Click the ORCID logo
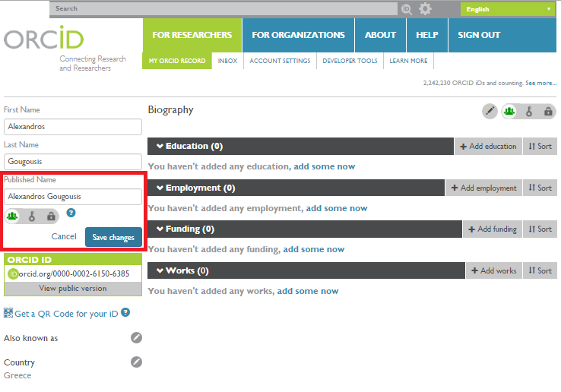 point(43,37)
